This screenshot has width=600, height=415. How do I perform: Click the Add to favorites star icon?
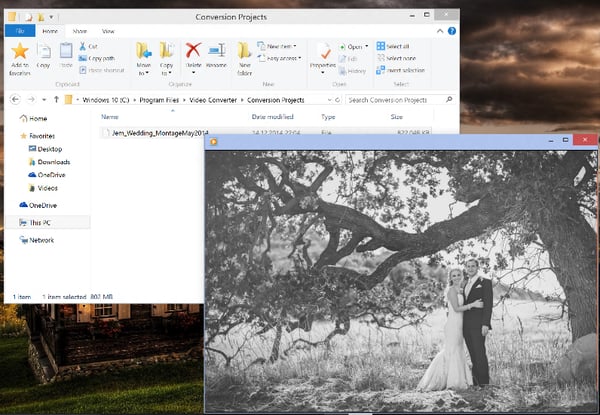20,51
